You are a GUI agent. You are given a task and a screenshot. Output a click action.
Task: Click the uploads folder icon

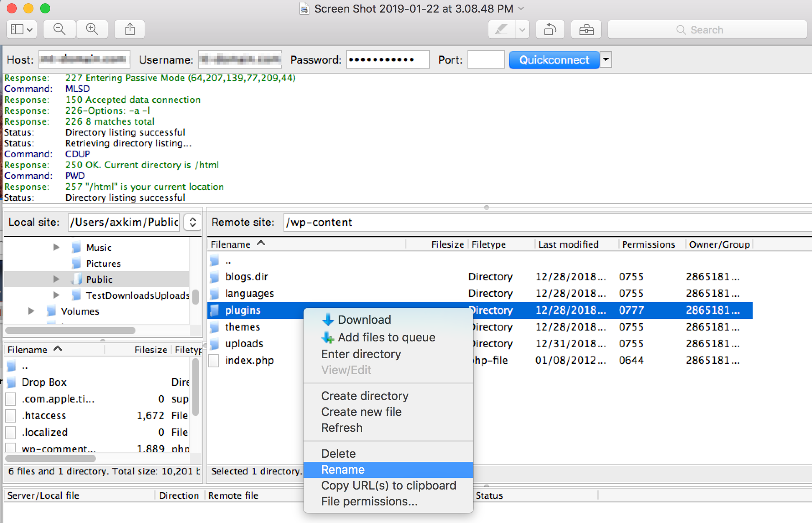[x=214, y=344]
